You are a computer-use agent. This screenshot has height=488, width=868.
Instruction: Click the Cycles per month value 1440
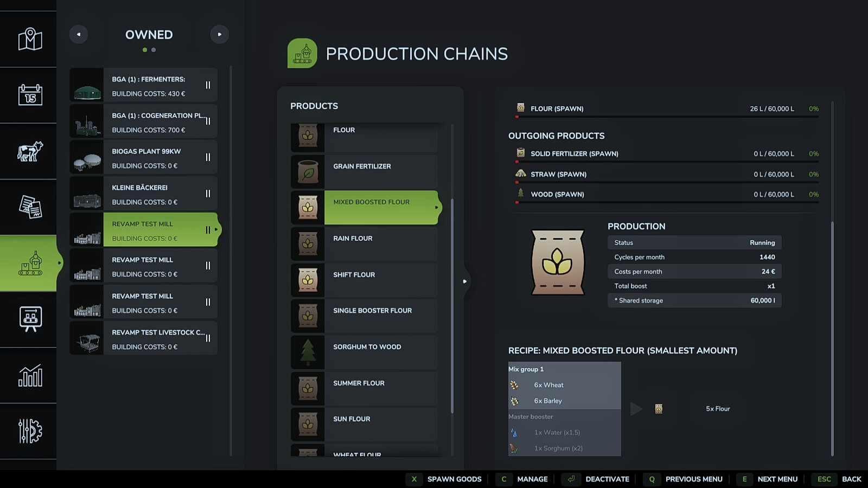pyautogui.click(x=767, y=257)
